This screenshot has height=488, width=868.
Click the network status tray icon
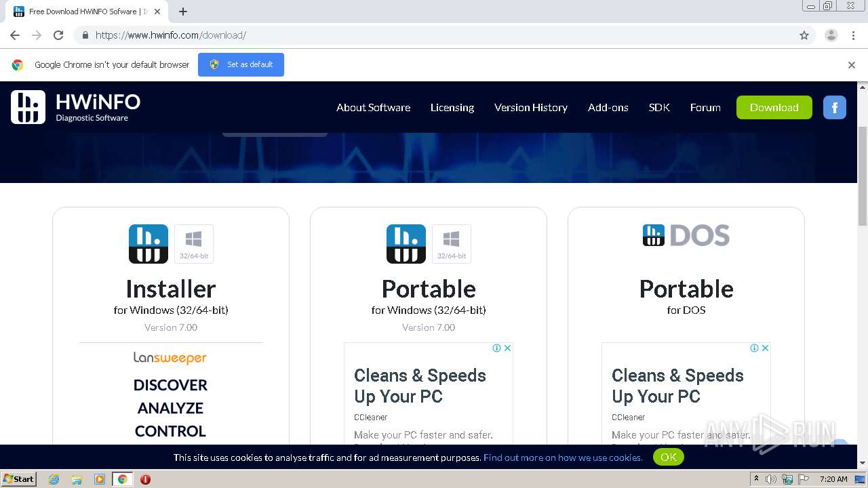(x=787, y=479)
